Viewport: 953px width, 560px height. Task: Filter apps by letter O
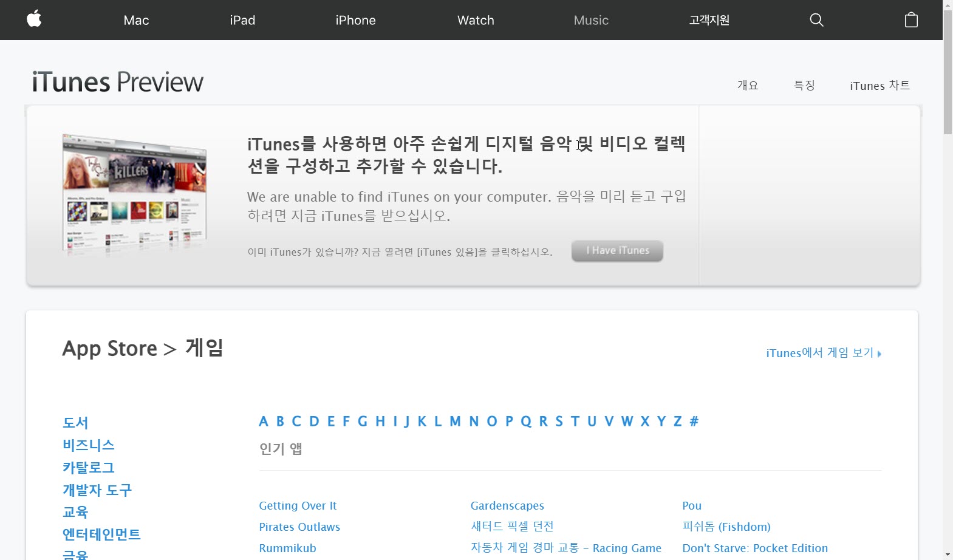pyautogui.click(x=492, y=422)
